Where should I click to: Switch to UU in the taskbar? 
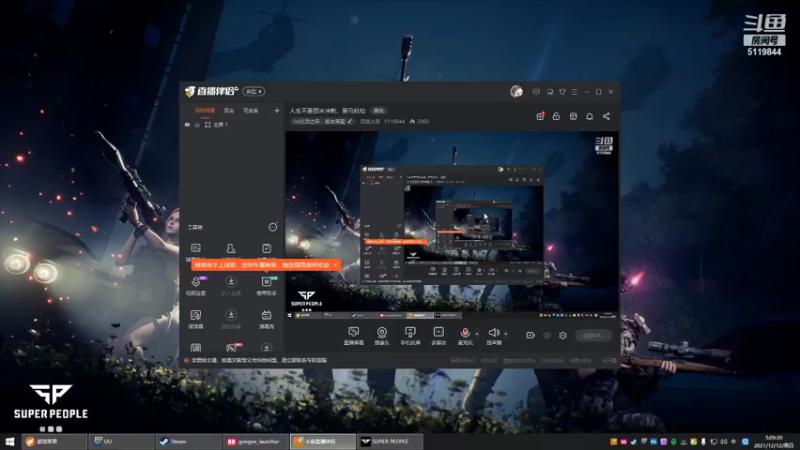(120, 441)
